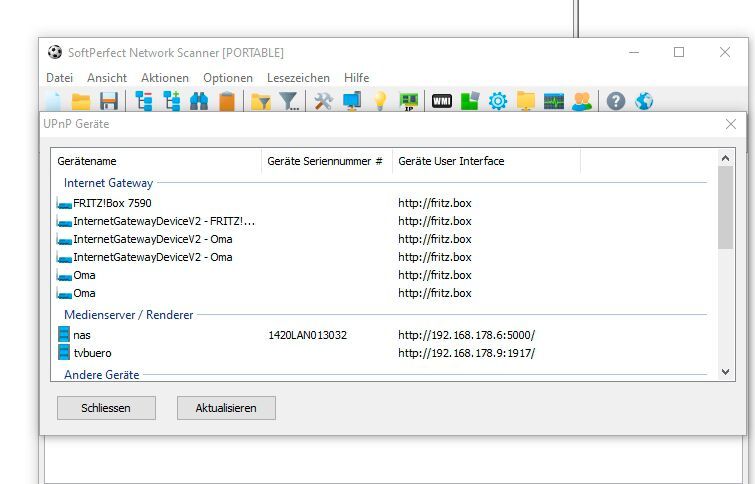The width and height of the screenshot is (755, 484).
Task: Click the New file toolbar icon
Action: pyautogui.click(x=53, y=101)
